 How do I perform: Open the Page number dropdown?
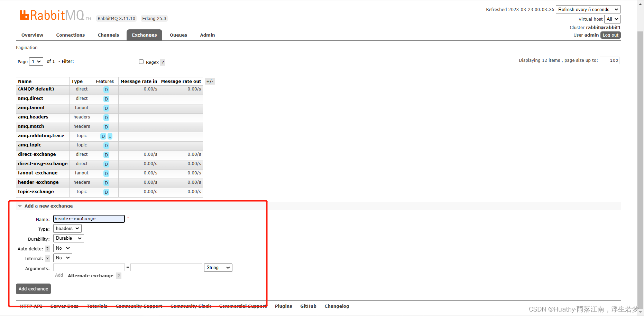point(36,61)
